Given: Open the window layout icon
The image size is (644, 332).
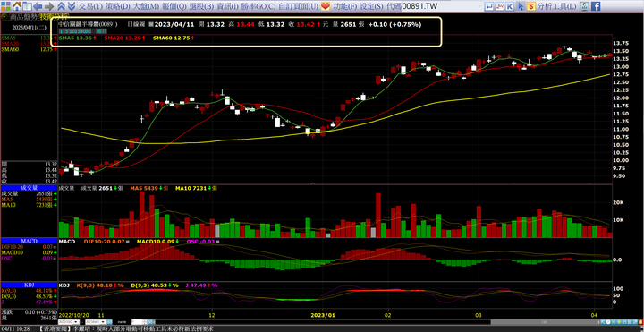Looking at the screenshot, I should tap(27, 6).
